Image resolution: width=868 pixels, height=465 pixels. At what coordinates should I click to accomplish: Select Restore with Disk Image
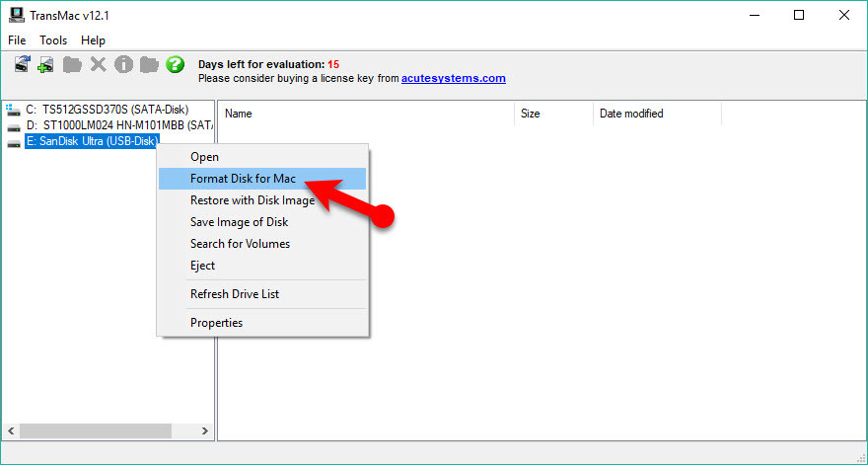pyautogui.click(x=262, y=200)
